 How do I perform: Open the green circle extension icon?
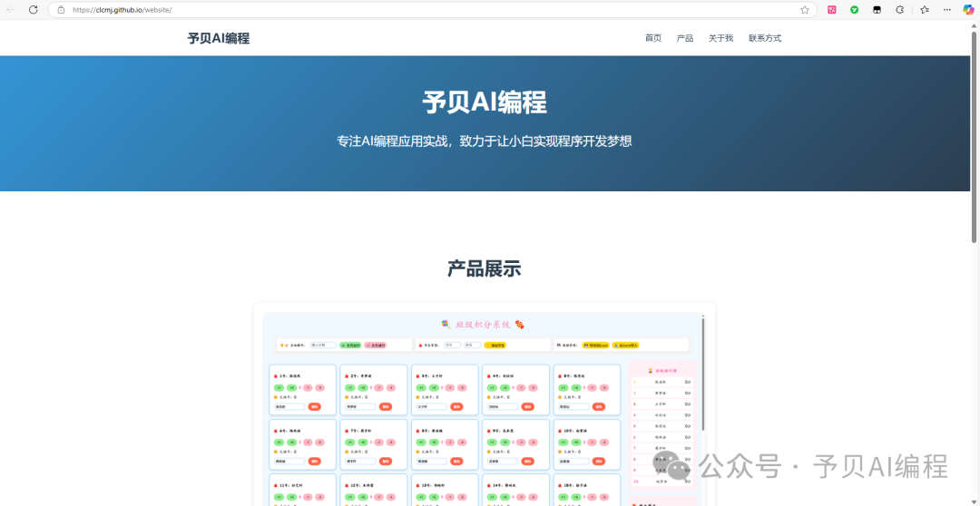point(855,10)
